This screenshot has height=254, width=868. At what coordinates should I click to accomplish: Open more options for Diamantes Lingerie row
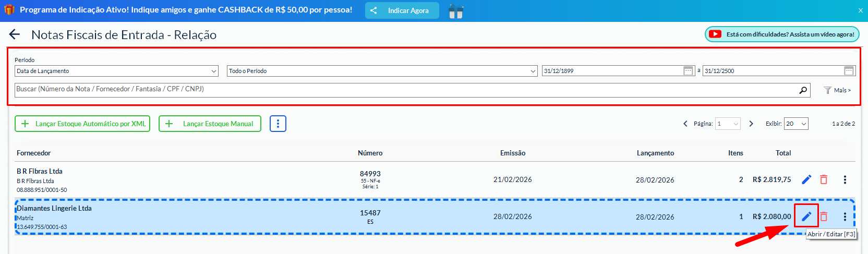point(845,216)
